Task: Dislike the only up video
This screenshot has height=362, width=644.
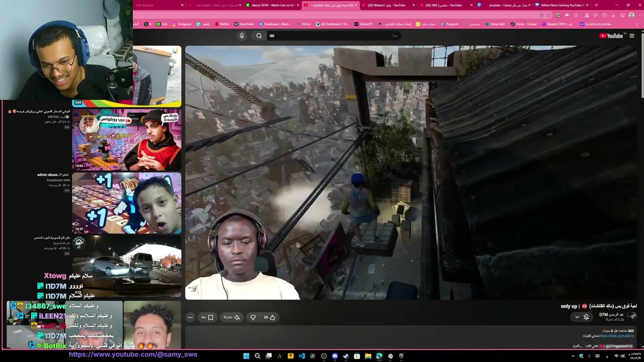Action: coord(253,317)
